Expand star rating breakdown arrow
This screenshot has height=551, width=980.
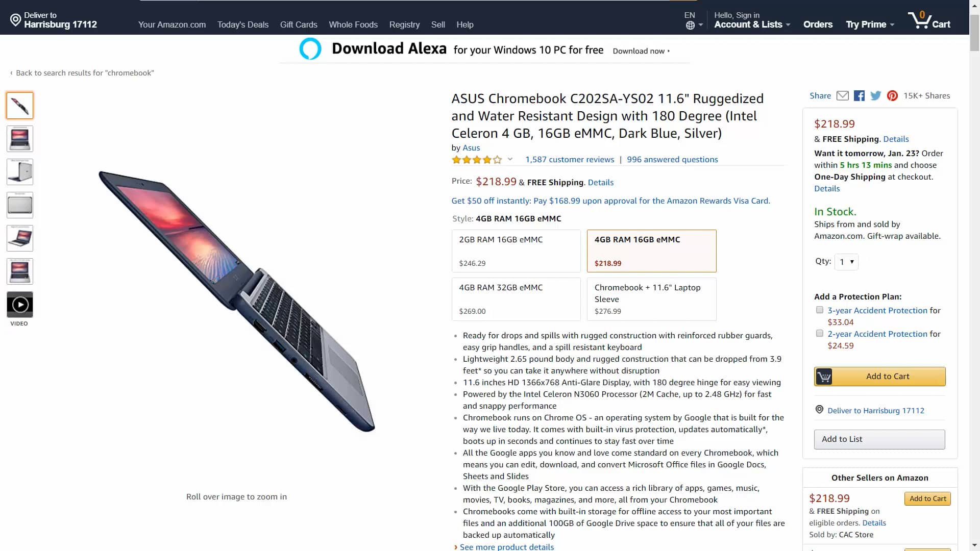coord(509,159)
